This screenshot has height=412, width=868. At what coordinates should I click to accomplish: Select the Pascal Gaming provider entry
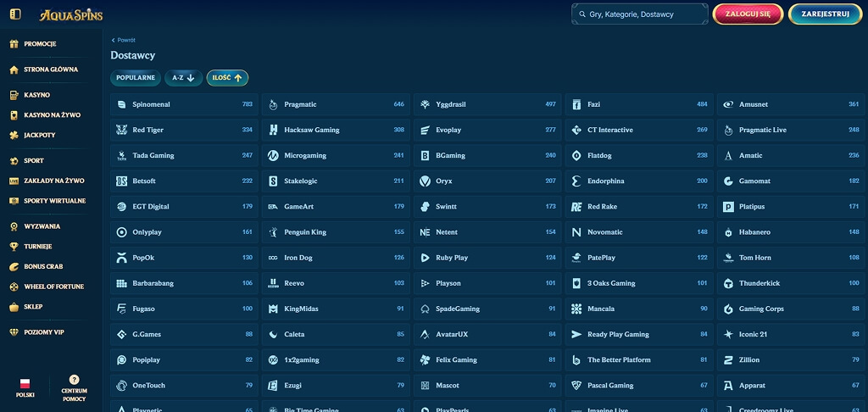[x=639, y=386]
